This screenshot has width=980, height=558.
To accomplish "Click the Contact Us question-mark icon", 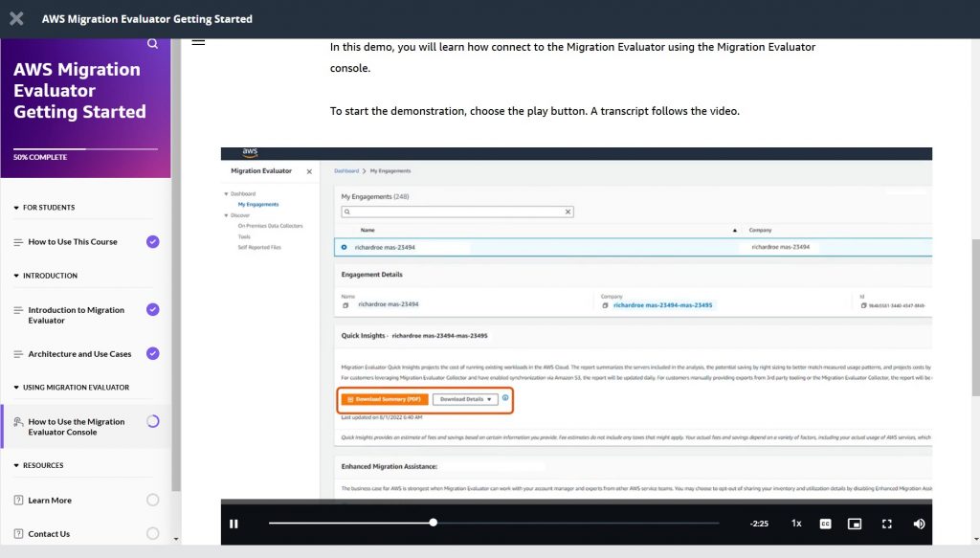I will (x=18, y=534).
